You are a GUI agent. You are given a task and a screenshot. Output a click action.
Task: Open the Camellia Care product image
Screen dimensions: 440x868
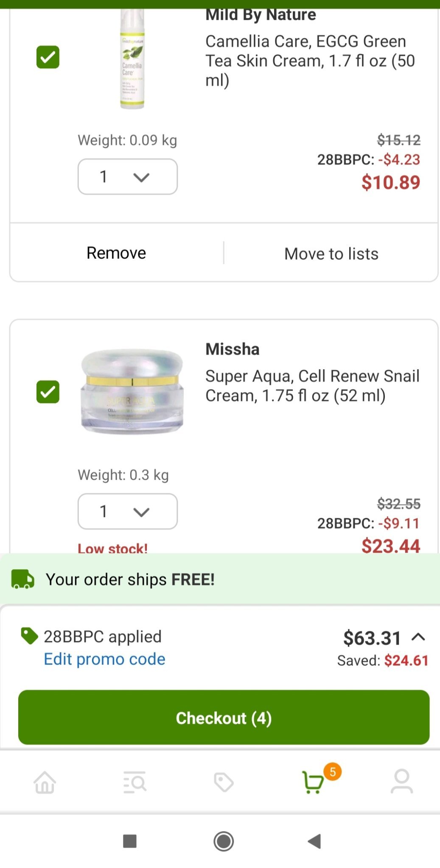click(x=132, y=59)
